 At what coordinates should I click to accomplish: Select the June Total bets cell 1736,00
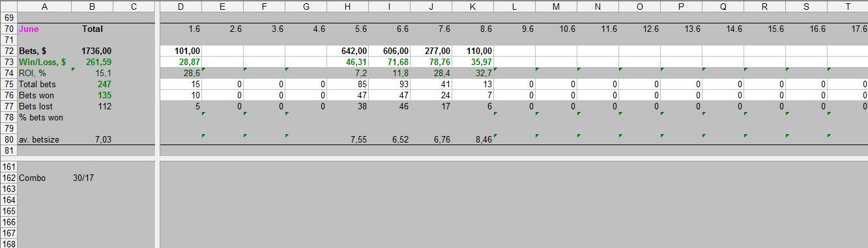pos(91,51)
